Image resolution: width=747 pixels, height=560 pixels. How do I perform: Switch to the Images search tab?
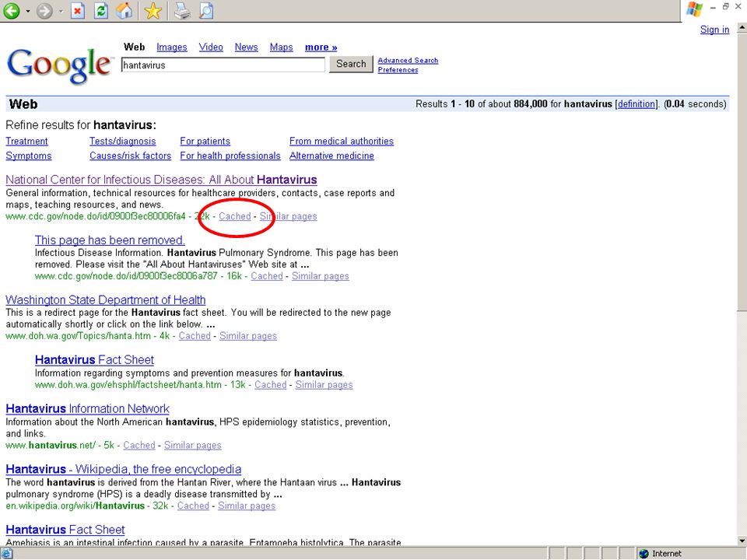coord(171,47)
